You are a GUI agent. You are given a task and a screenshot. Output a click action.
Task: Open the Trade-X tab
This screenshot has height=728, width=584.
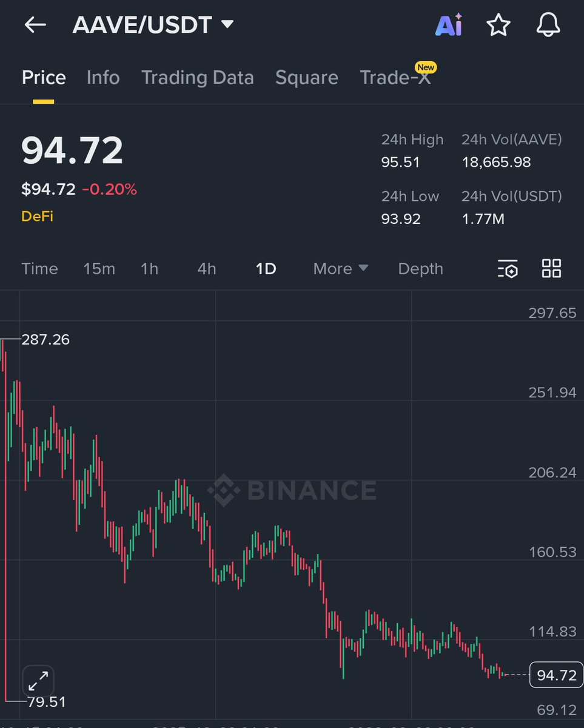(x=395, y=78)
